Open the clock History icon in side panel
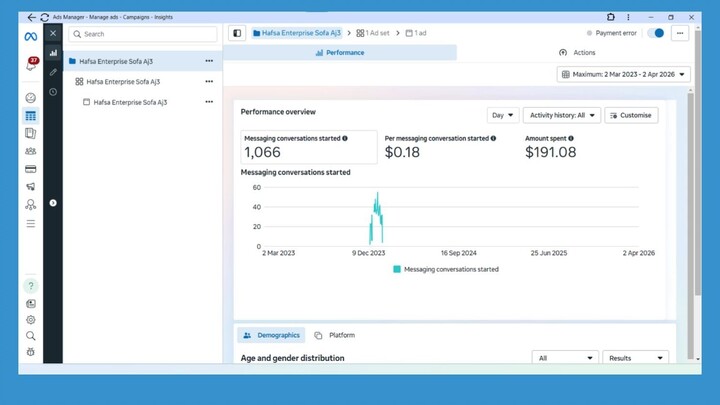The width and height of the screenshot is (720, 405). pos(53,92)
